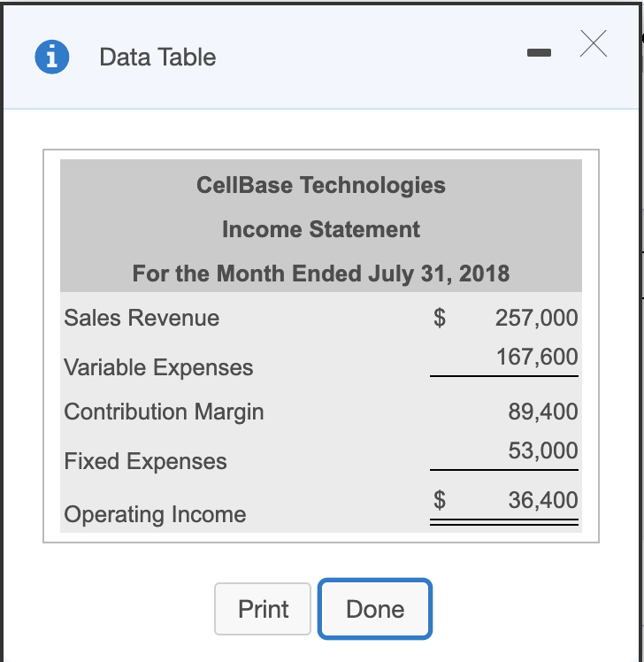Select the 'Operating Income' row label

pos(155,515)
